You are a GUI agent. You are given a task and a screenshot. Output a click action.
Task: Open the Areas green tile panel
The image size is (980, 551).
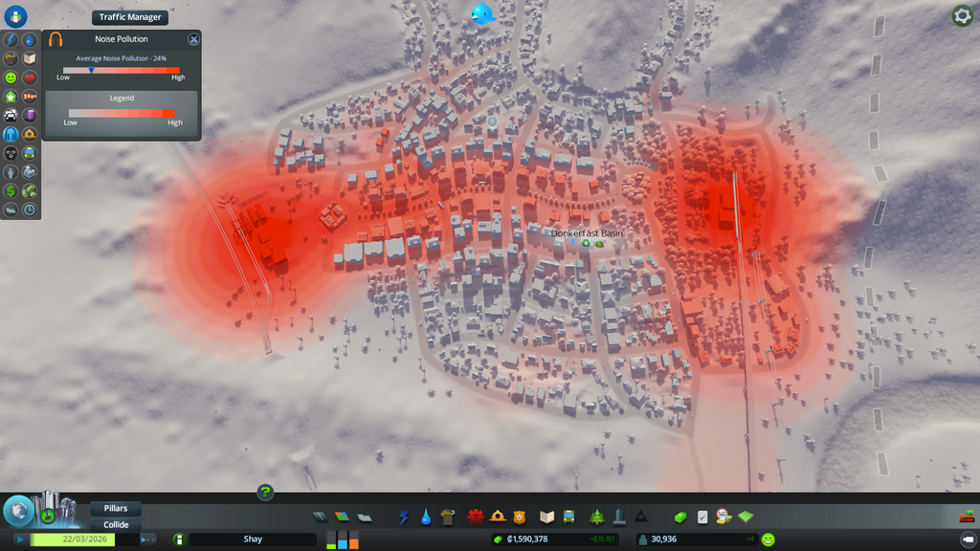click(x=746, y=517)
